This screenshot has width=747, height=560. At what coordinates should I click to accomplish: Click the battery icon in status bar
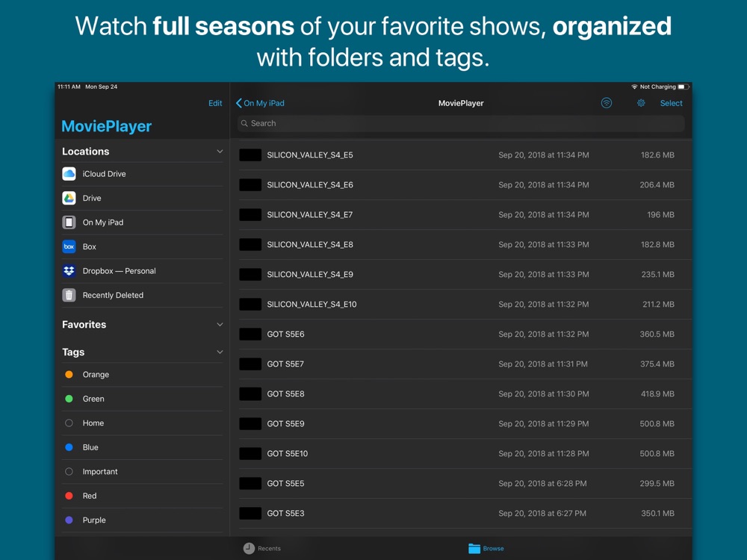coord(684,87)
